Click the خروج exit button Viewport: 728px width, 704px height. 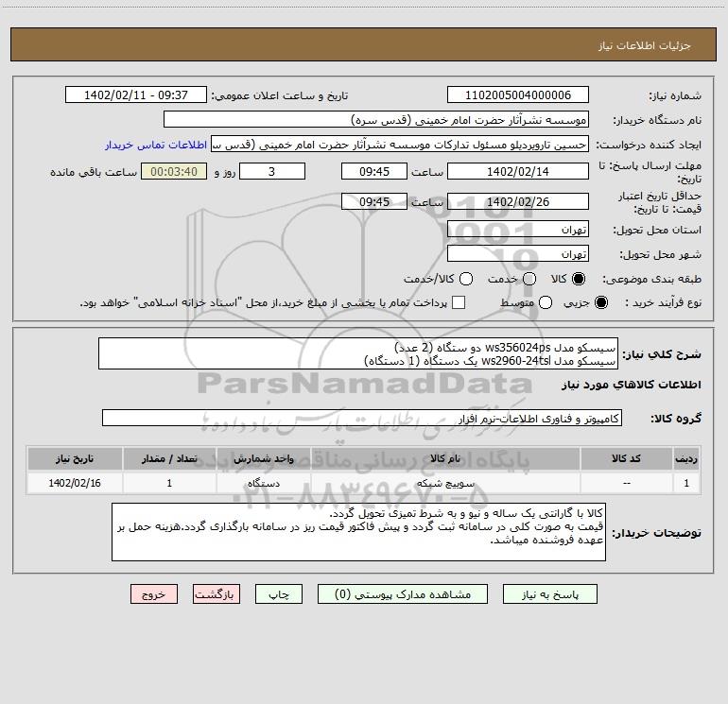[x=154, y=594]
